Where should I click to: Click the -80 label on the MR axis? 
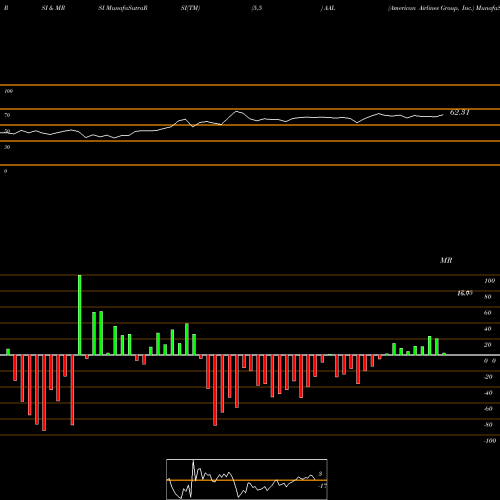488,425
